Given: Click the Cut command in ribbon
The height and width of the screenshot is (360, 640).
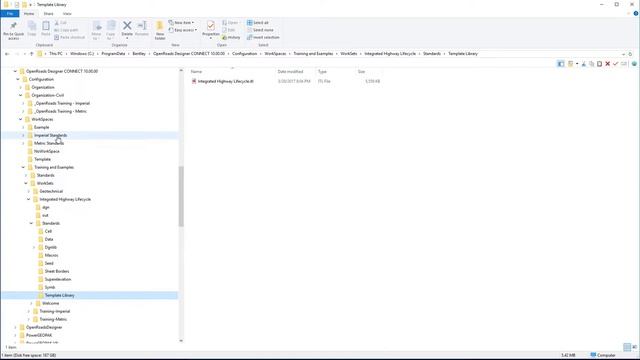Looking at the screenshot, I should click(x=61, y=23).
